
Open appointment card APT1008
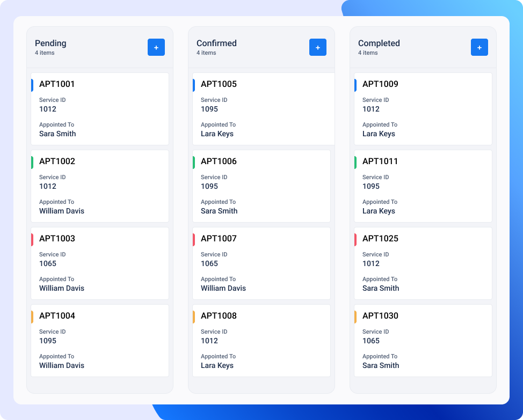[x=261, y=341]
